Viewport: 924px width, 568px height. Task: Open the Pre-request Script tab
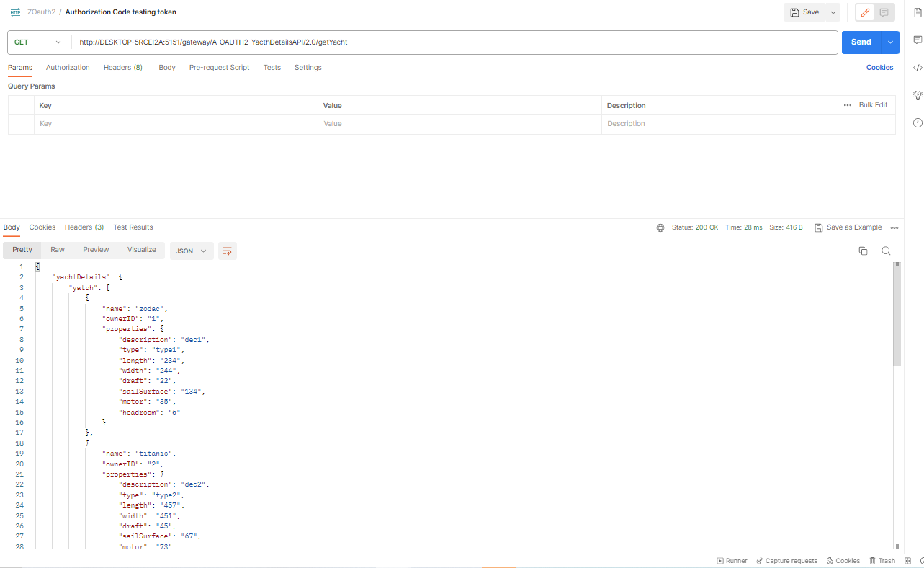pyautogui.click(x=219, y=68)
